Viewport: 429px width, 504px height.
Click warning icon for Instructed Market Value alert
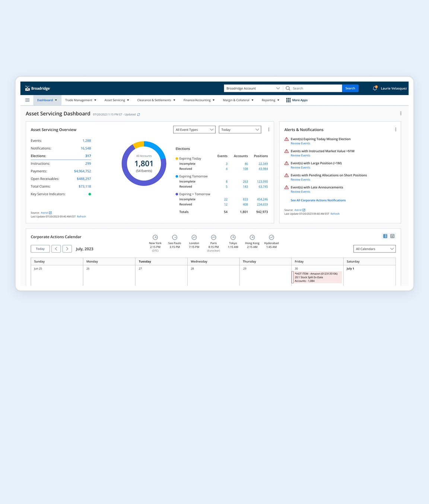[286, 151]
